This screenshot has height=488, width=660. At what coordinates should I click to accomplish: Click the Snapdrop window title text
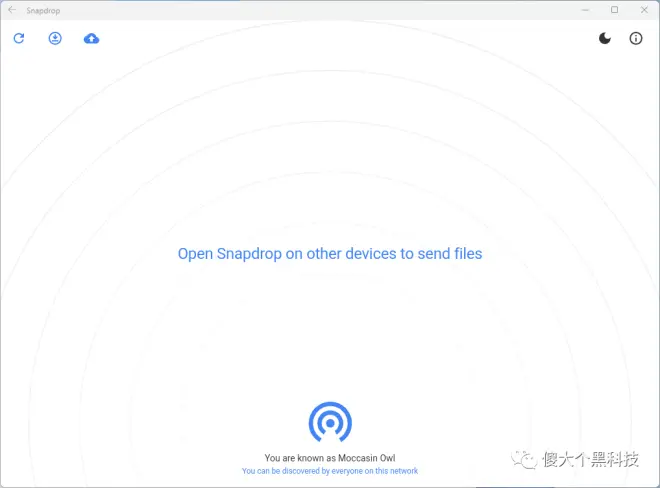click(43, 11)
